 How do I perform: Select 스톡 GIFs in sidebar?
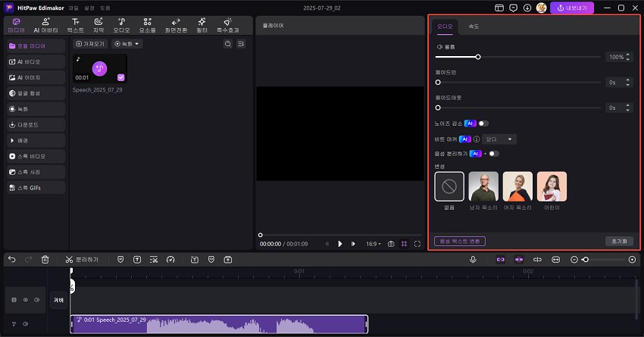pos(36,188)
